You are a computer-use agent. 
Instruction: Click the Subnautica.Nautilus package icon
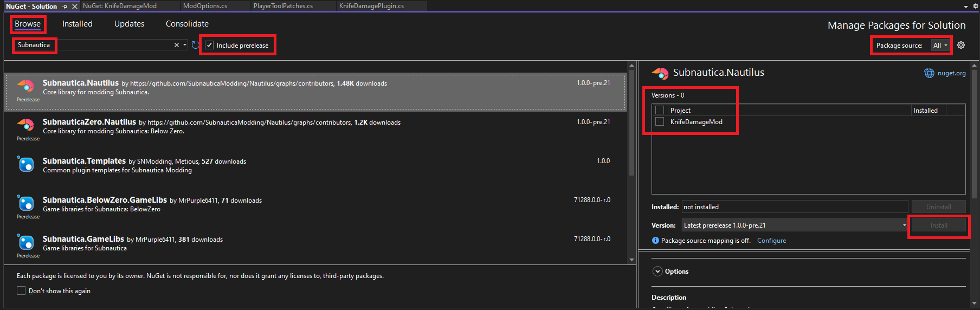(26, 86)
